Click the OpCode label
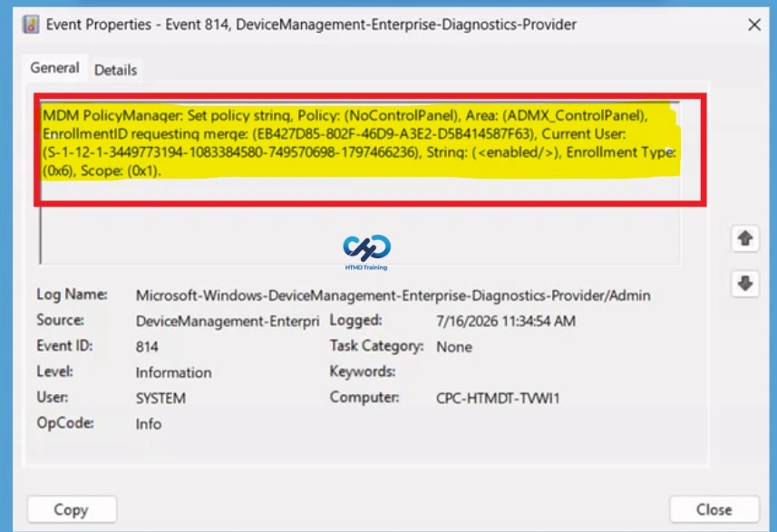777x532 pixels. click(65, 423)
